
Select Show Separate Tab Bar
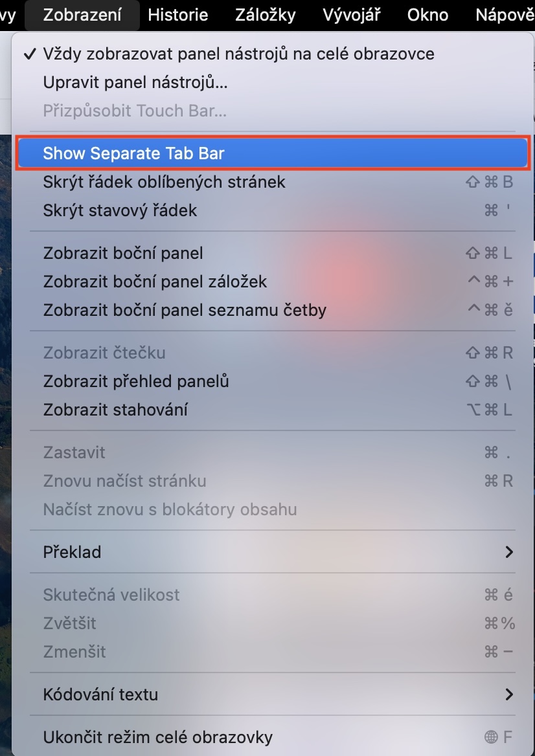coord(133,153)
